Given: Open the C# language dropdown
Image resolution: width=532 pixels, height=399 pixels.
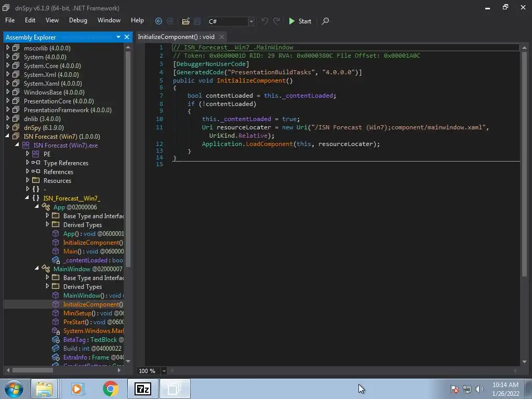Looking at the screenshot, I should [251, 21].
